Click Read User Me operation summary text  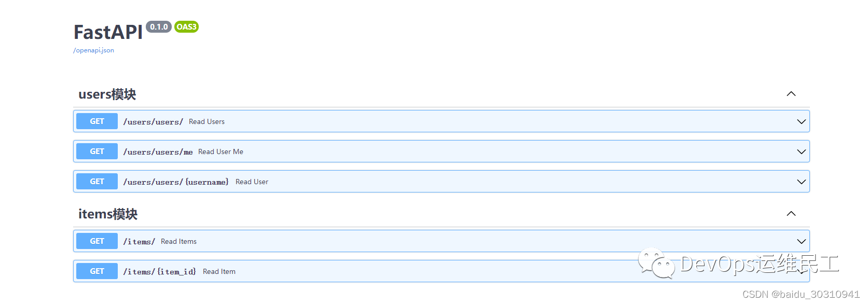(220, 151)
